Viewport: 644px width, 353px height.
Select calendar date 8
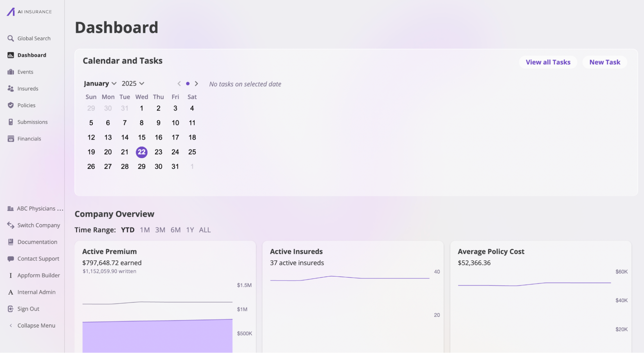tap(142, 123)
